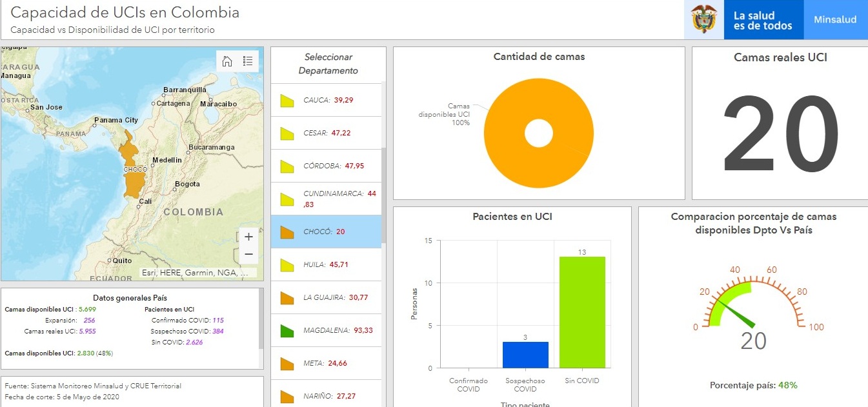Select CAUCA department in the list

326,100
